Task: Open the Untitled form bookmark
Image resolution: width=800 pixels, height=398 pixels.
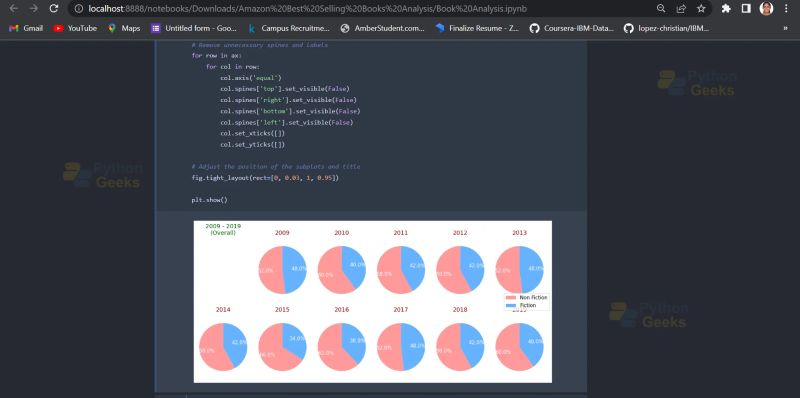Action: point(194,29)
